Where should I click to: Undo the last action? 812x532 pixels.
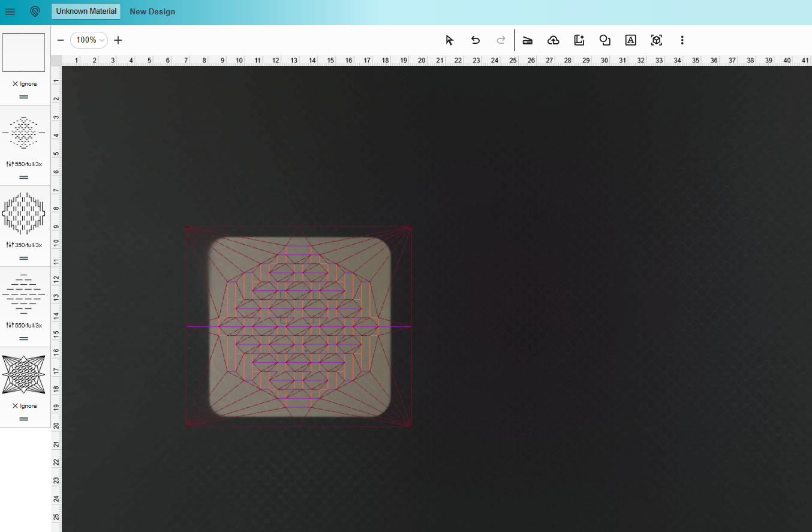point(475,40)
